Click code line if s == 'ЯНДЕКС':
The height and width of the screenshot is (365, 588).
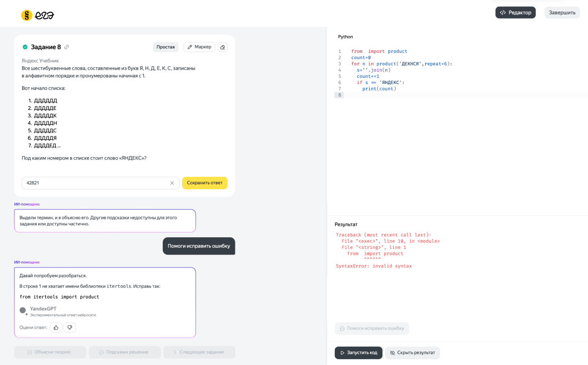(x=380, y=83)
